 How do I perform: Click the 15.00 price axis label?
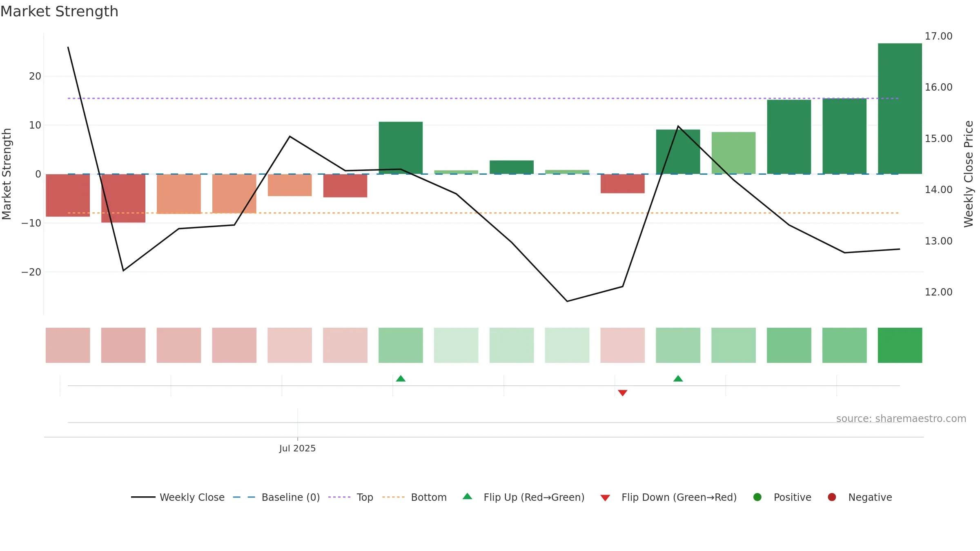[x=938, y=139]
